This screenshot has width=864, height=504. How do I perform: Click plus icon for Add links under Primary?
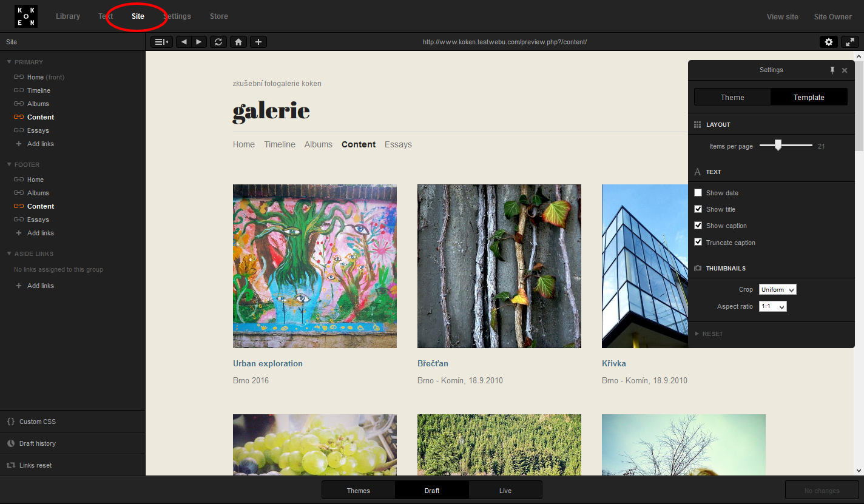tap(19, 144)
